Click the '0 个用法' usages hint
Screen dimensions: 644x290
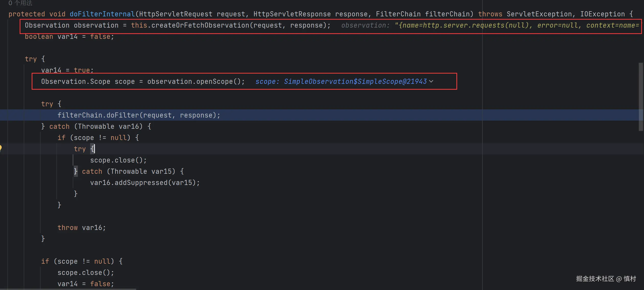[x=20, y=3]
